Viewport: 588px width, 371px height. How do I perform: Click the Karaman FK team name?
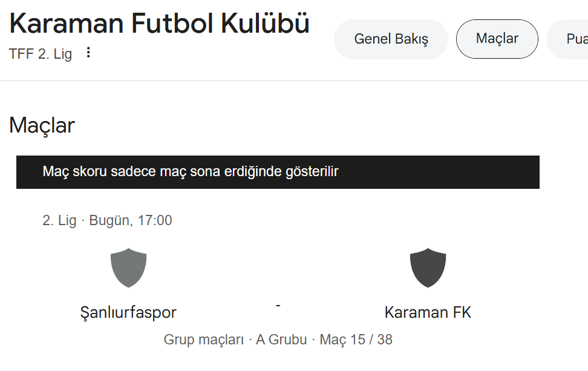pyautogui.click(x=428, y=312)
